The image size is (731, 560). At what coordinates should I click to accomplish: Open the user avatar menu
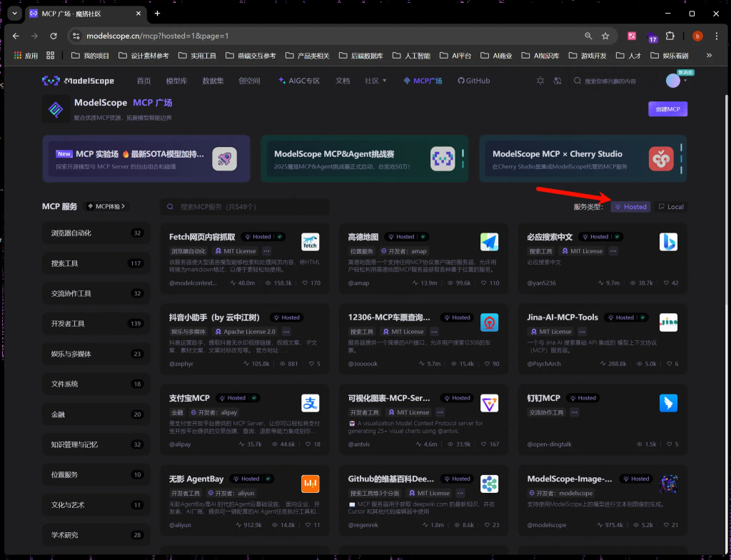[673, 81]
